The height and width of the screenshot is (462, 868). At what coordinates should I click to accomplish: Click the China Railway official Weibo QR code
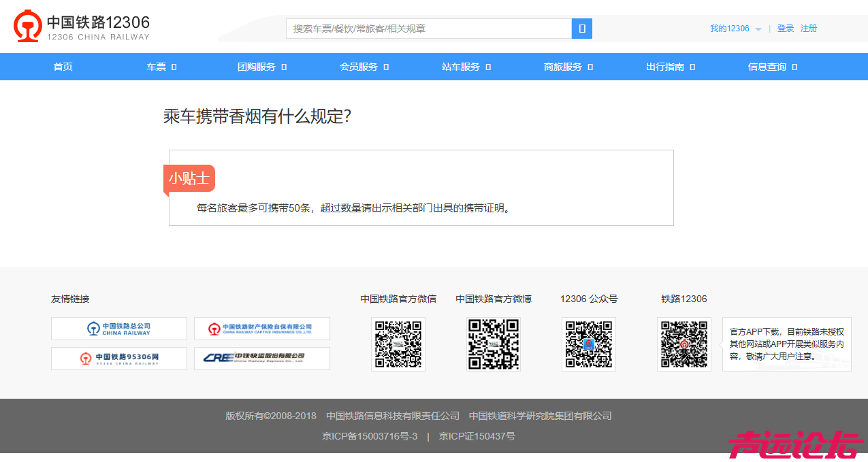(494, 344)
